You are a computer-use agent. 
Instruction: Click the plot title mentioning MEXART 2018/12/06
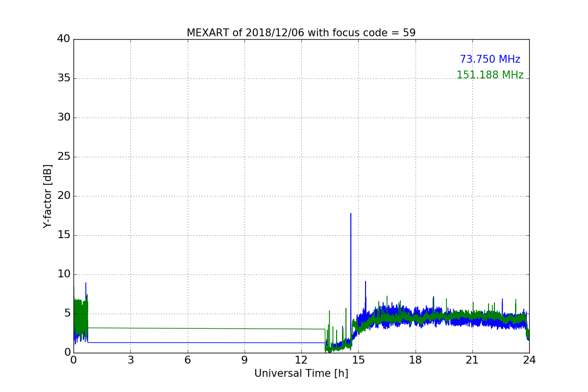click(x=301, y=33)
